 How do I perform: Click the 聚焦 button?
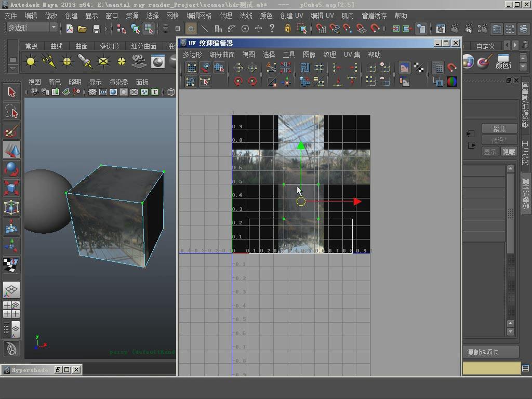coord(499,129)
